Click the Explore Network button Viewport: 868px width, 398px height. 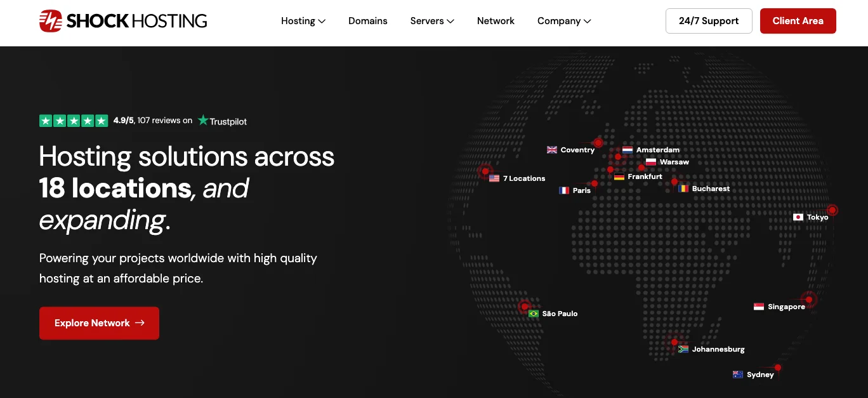[99, 323]
